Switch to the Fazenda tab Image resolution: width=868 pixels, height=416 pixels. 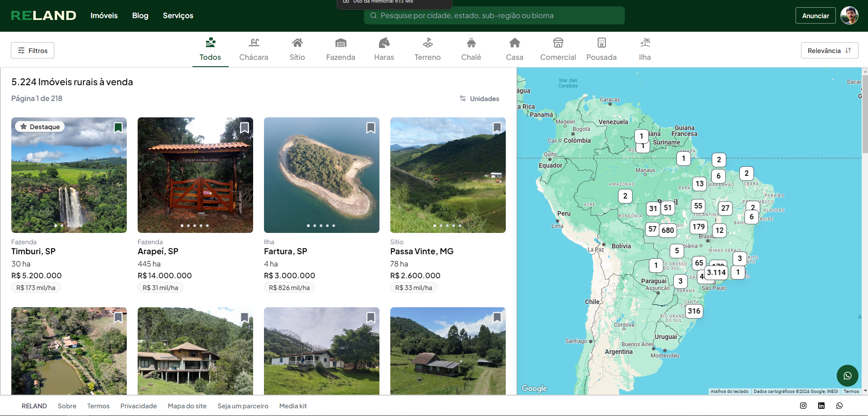(x=340, y=49)
